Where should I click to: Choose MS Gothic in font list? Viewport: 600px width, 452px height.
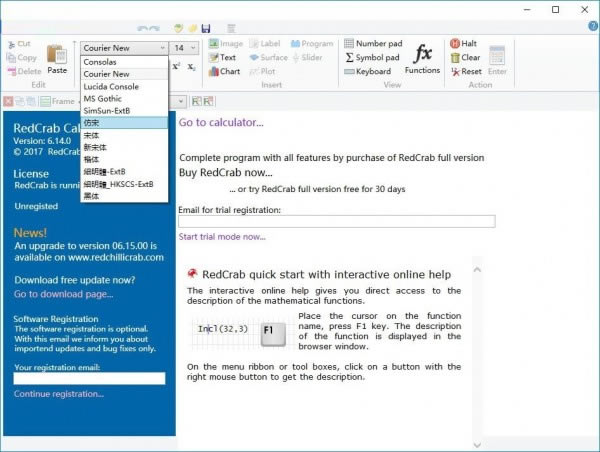(104, 98)
